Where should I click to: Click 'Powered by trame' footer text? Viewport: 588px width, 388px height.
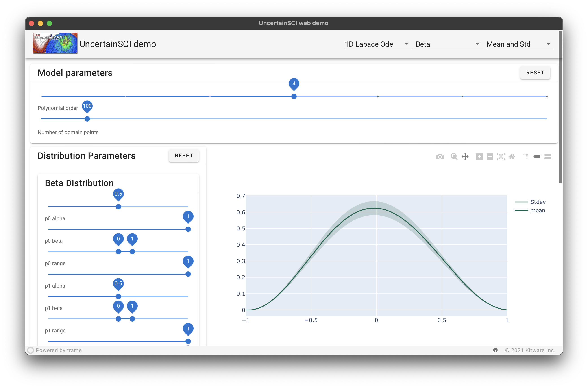pyautogui.click(x=59, y=350)
